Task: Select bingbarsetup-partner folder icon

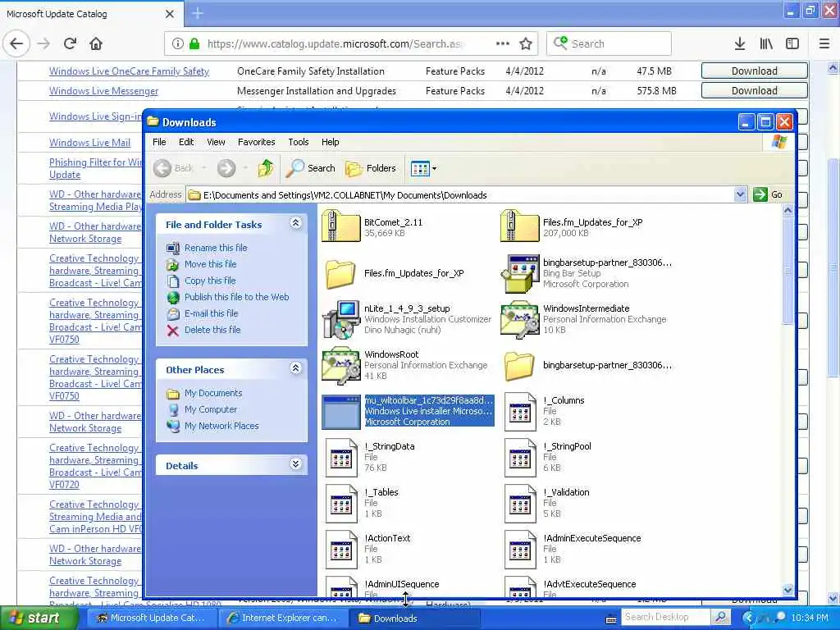Action: [519, 366]
